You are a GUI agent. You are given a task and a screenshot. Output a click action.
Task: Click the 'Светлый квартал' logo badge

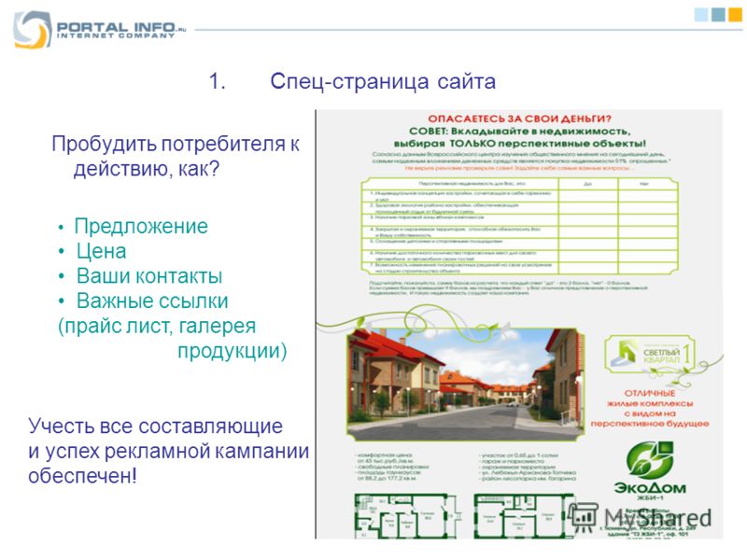[x=650, y=354]
